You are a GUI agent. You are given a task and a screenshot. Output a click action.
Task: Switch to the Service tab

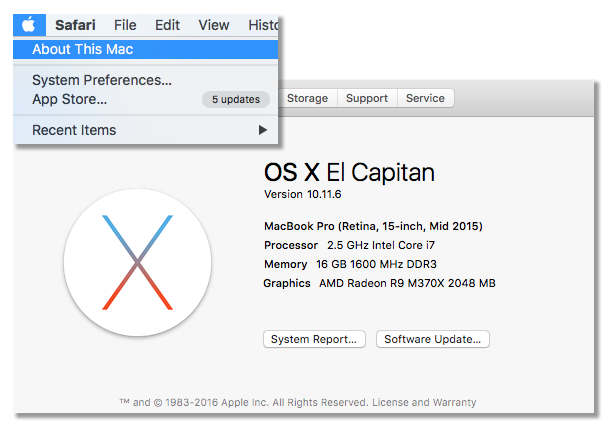425,98
